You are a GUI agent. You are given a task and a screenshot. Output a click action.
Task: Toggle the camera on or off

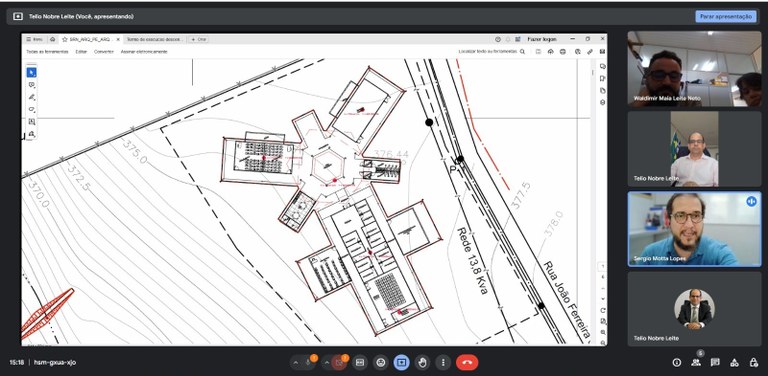pos(339,363)
